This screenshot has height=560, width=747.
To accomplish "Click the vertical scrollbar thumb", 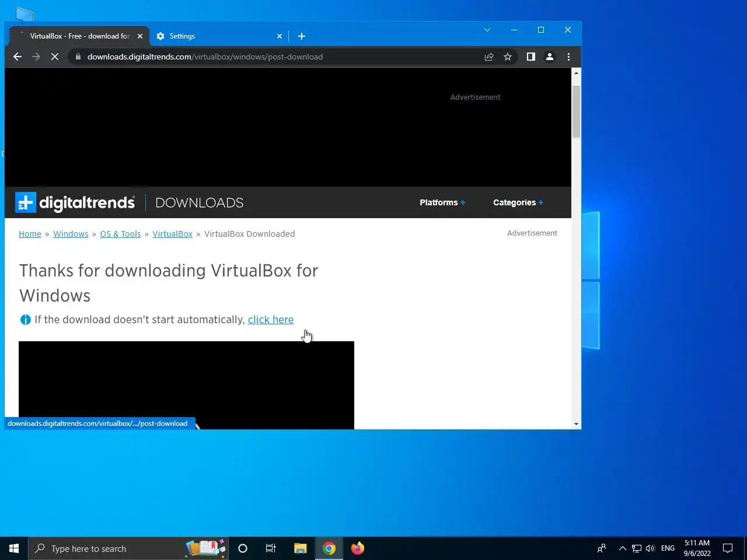I will (576, 111).
